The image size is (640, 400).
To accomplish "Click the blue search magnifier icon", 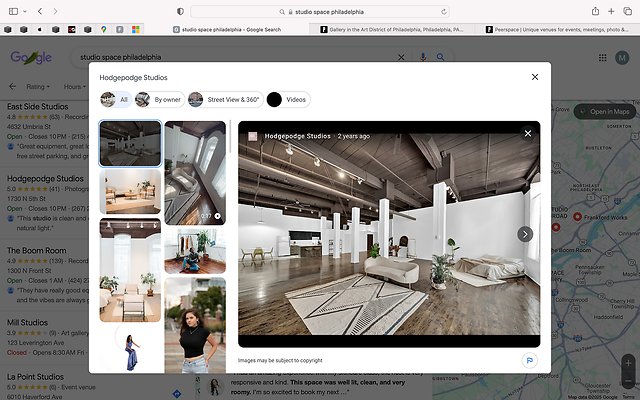I will (x=440, y=58).
